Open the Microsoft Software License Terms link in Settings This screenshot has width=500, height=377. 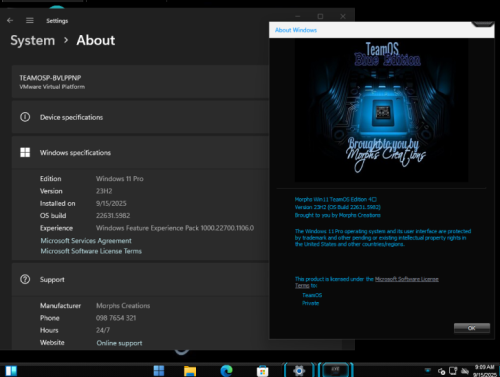[91, 251]
